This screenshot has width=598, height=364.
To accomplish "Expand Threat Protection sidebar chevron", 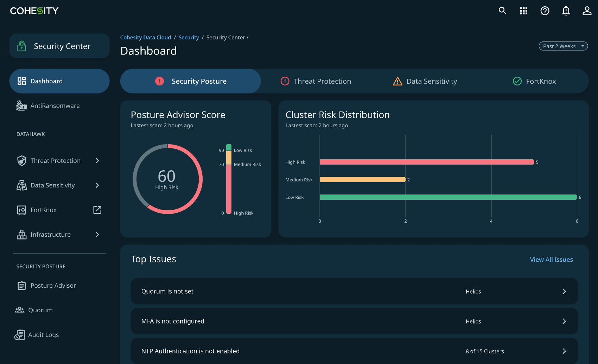I will click(97, 161).
